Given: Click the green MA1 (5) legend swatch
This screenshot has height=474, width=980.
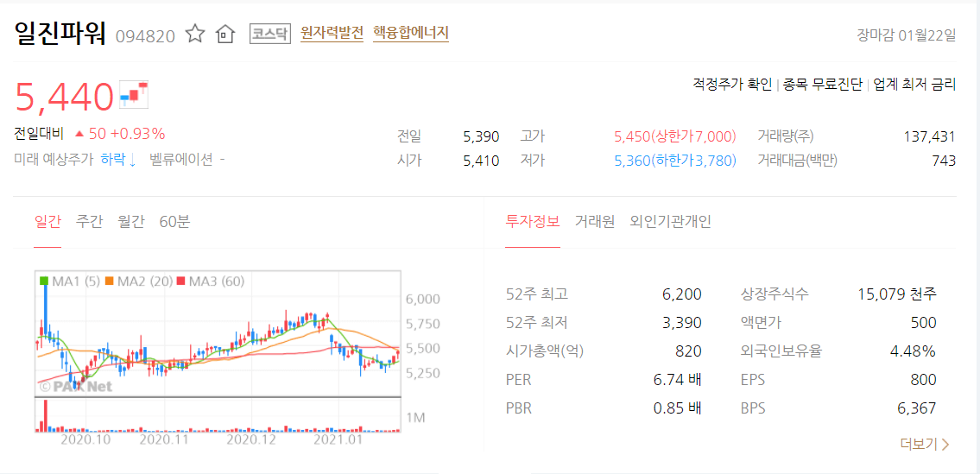Looking at the screenshot, I should [x=44, y=281].
